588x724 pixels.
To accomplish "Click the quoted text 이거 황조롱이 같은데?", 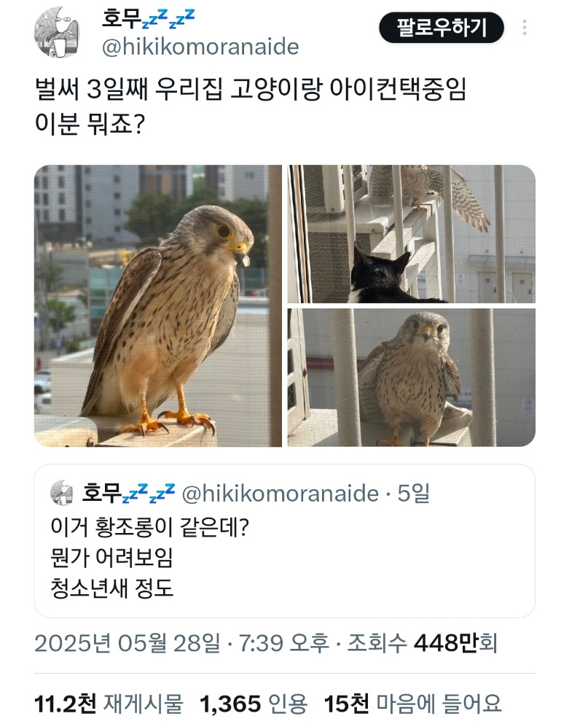I will tap(150, 527).
